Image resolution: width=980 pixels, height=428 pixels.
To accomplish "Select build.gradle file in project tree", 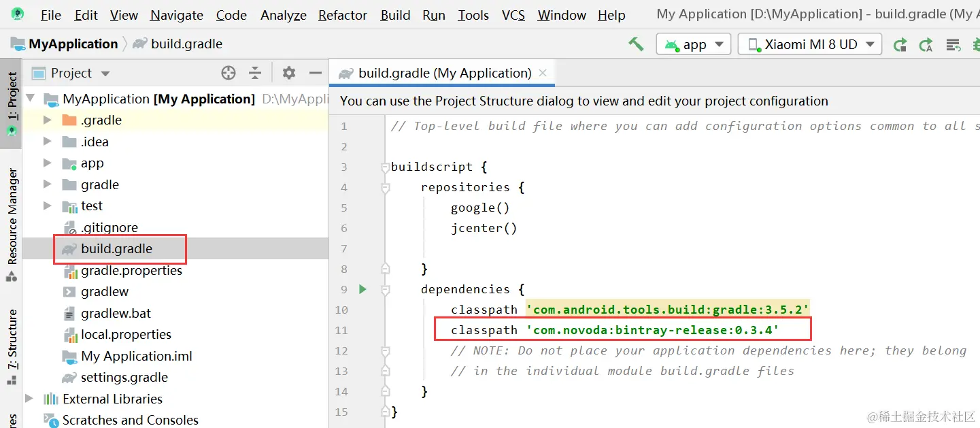I will [x=116, y=248].
